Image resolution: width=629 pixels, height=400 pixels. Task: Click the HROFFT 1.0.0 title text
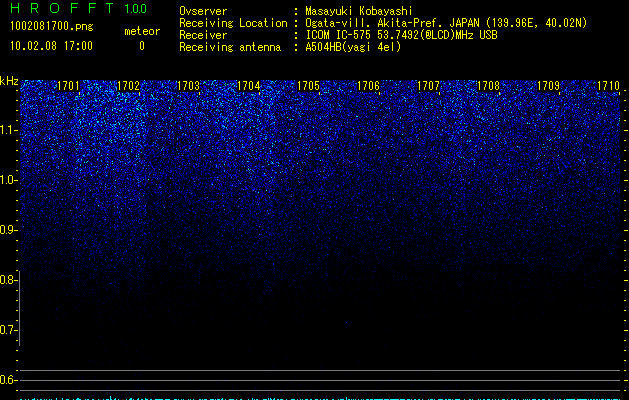(x=79, y=8)
